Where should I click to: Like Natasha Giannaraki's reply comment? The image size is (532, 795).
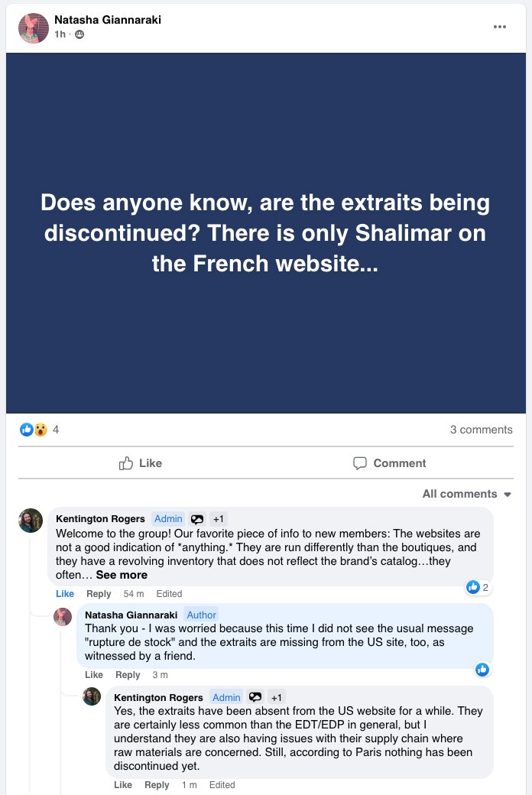coord(94,675)
